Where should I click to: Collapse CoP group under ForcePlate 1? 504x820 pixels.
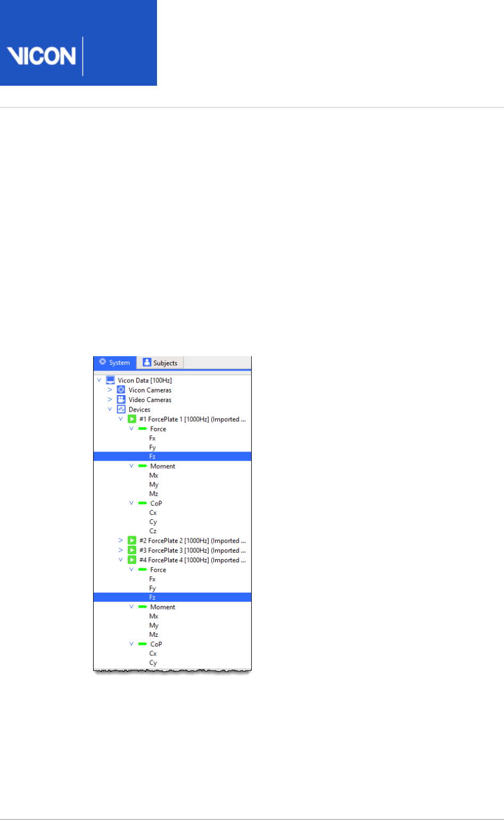coord(131,503)
